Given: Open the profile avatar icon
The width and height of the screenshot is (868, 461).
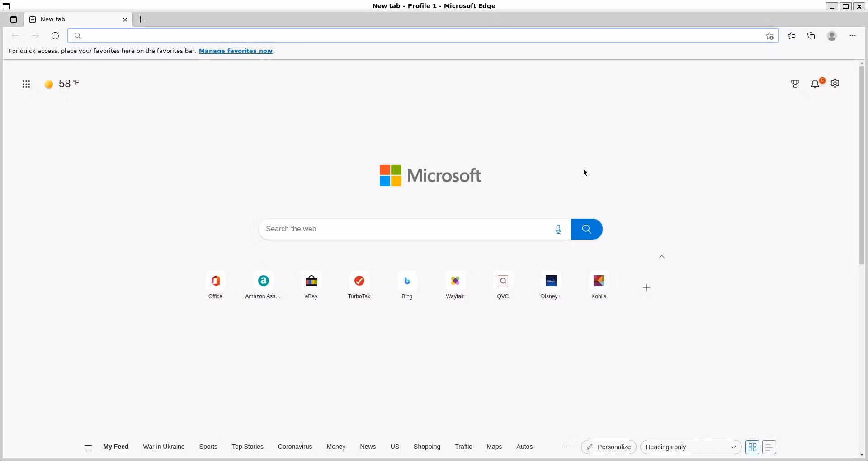Looking at the screenshot, I should click(832, 36).
